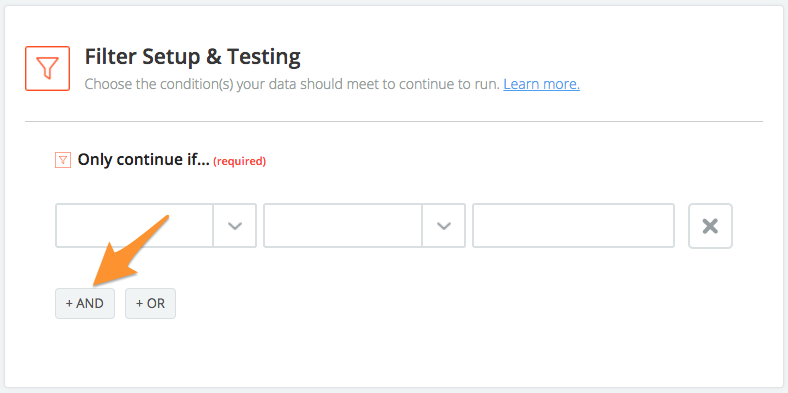Click inside the second condition selector box
Image resolution: width=788 pixels, height=393 pixels.
[343, 226]
